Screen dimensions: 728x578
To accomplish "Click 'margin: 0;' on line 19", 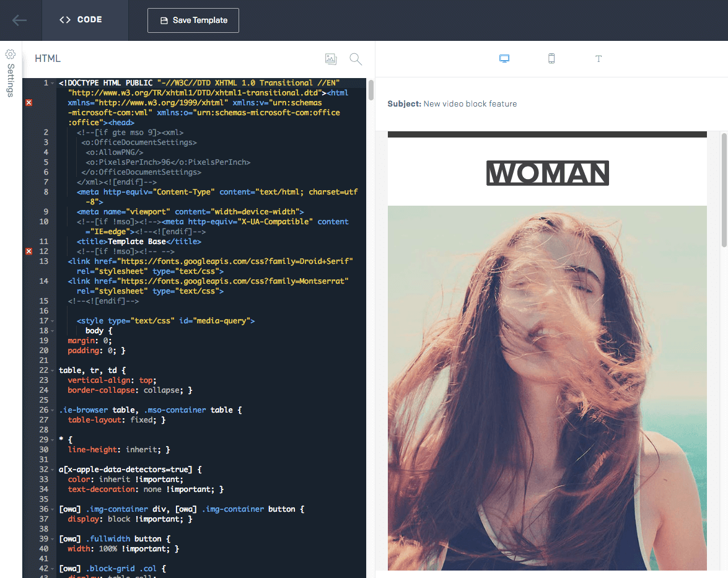I will pos(90,341).
